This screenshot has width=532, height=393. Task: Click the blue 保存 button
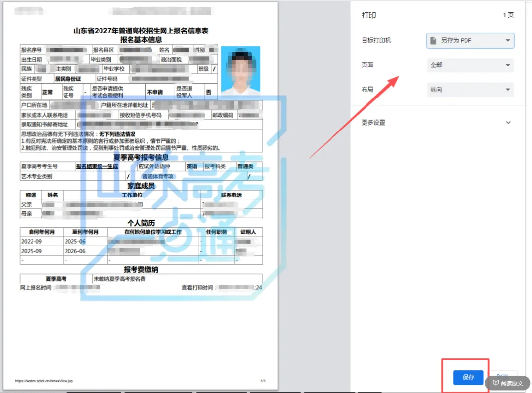468,377
